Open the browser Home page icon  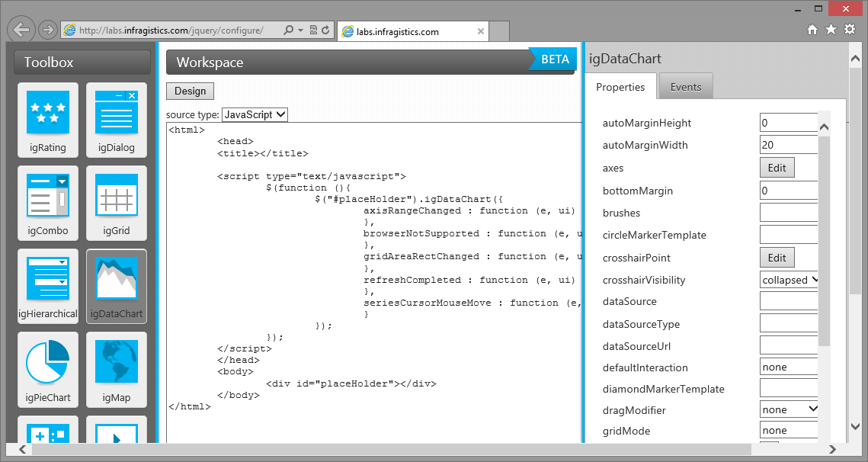(812, 30)
